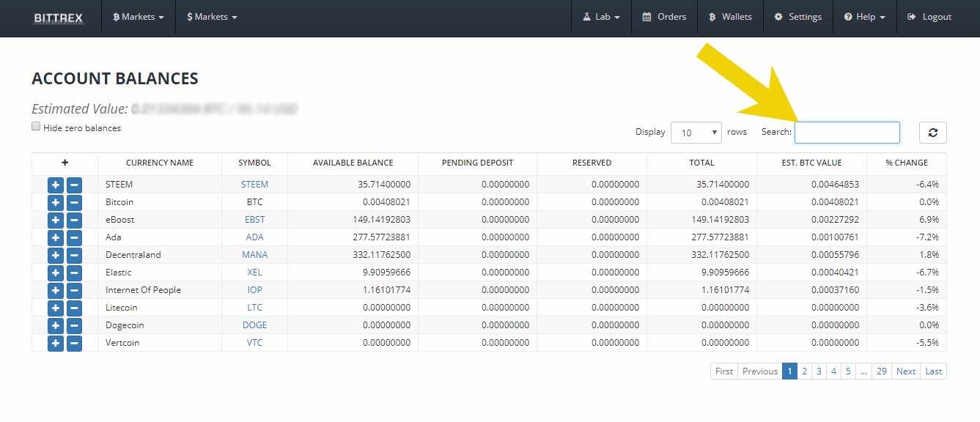This screenshot has width=980, height=422.
Task: Open the Help dropdown menu
Action: [x=865, y=17]
